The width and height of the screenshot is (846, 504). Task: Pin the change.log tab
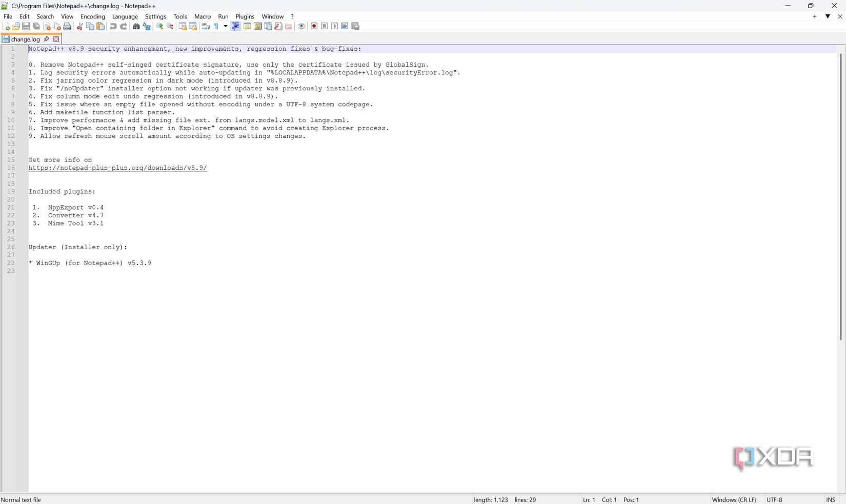click(47, 39)
